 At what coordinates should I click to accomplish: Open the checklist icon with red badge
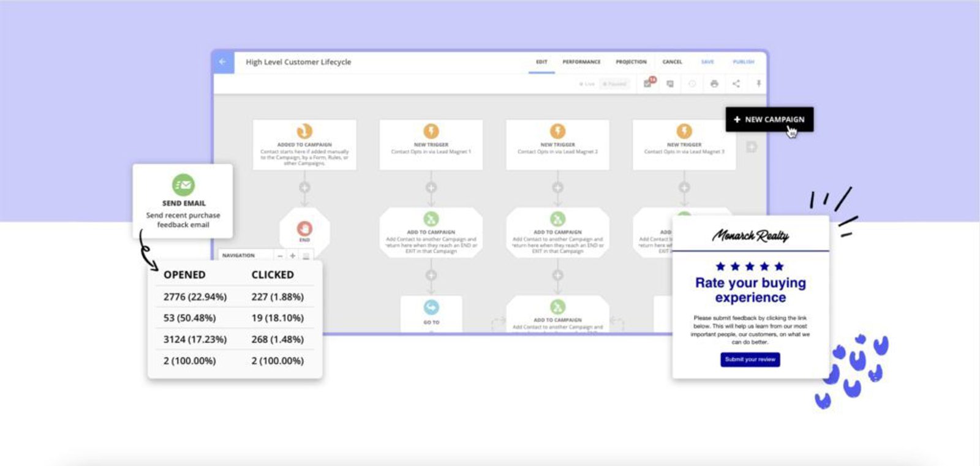648,83
